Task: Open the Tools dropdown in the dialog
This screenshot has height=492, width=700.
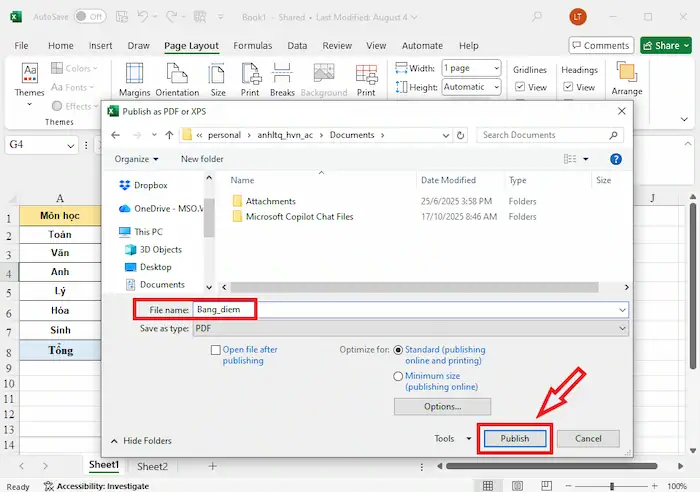Action: point(452,438)
